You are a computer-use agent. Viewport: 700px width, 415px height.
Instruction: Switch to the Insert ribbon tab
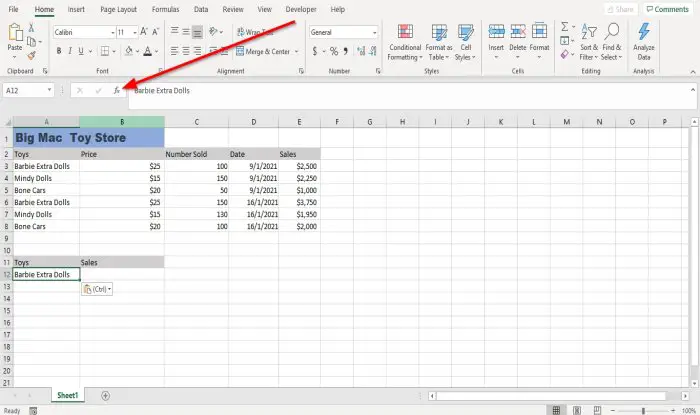pos(76,9)
